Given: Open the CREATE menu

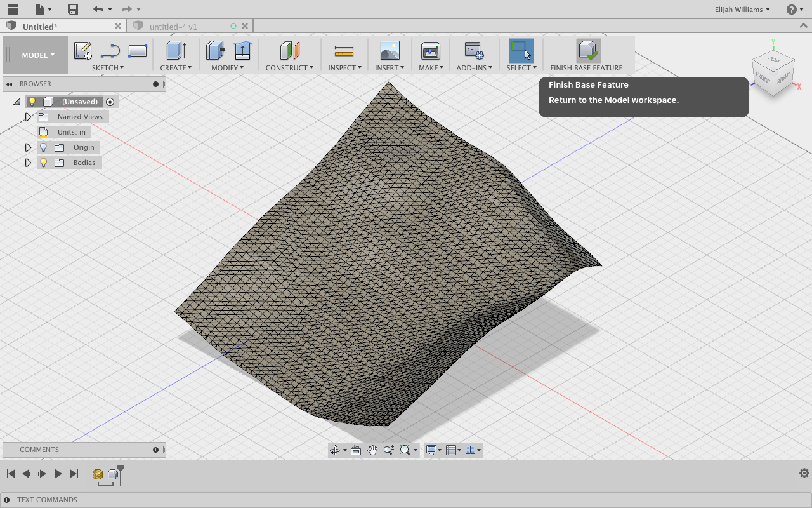Looking at the screenshot, I should pos(176,68).
